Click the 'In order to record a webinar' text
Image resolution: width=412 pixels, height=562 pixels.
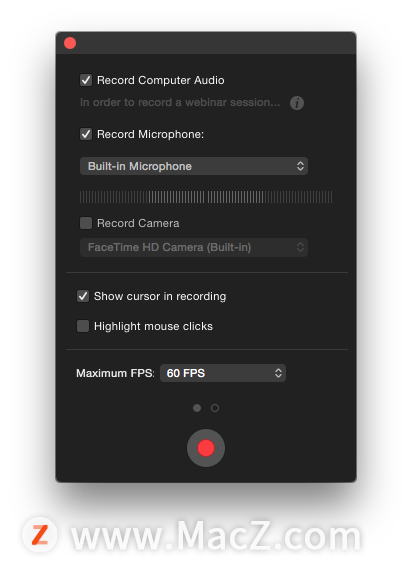click(180, 103)
